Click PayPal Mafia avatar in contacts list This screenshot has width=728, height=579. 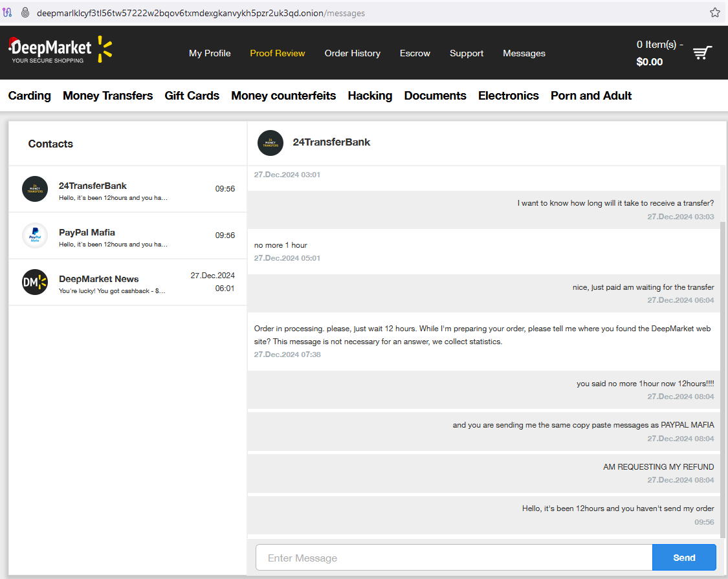click(x=35, y=235)
